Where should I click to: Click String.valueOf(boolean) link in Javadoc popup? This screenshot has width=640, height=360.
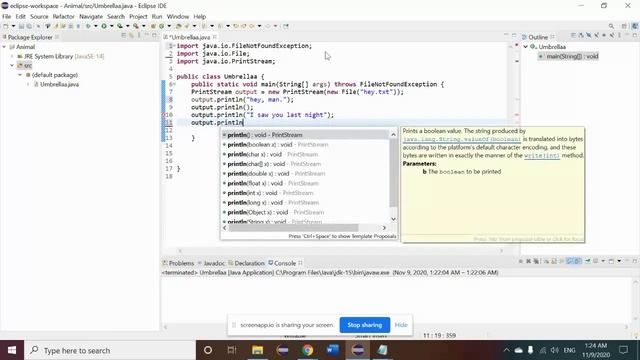462,139
